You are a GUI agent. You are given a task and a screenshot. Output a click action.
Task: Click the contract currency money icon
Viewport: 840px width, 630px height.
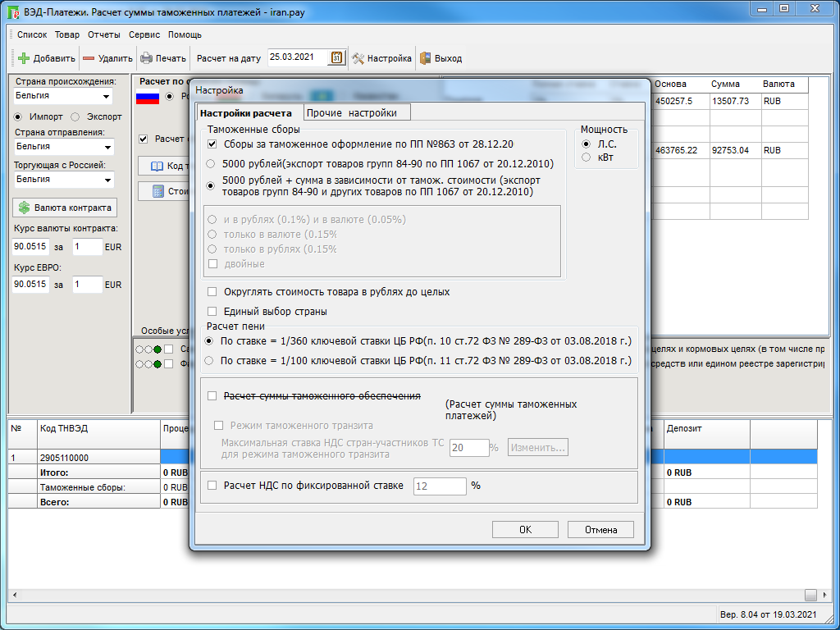25,208
